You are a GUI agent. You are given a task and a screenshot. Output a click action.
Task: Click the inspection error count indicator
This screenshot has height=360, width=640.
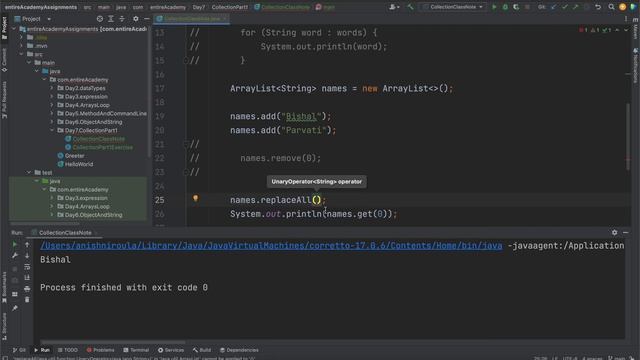point(583,30)
